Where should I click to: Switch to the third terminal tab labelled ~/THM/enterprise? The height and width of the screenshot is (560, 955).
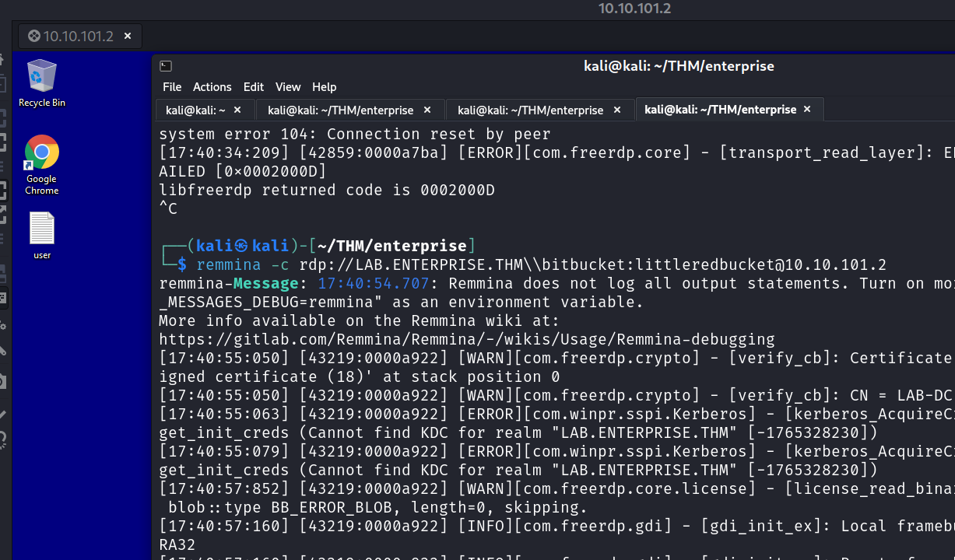[530, 110]
